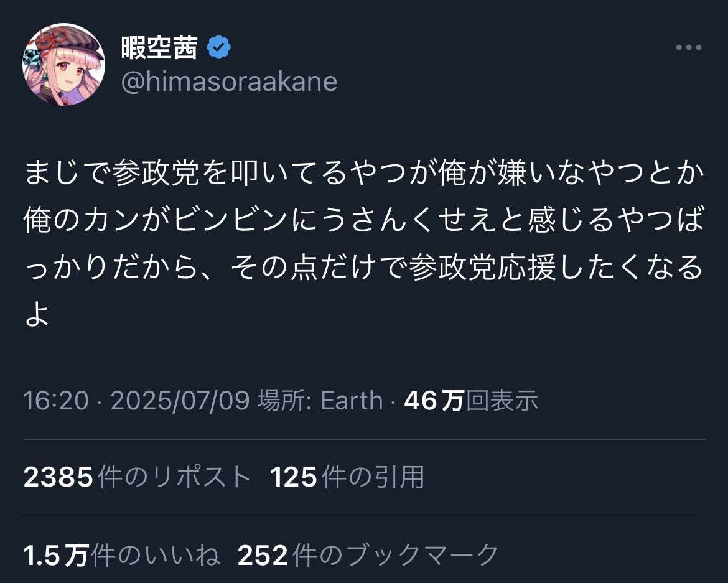This screenshot has width=728, height=583.
Task: View the 125 quote posts list
Action: point(347,477)
